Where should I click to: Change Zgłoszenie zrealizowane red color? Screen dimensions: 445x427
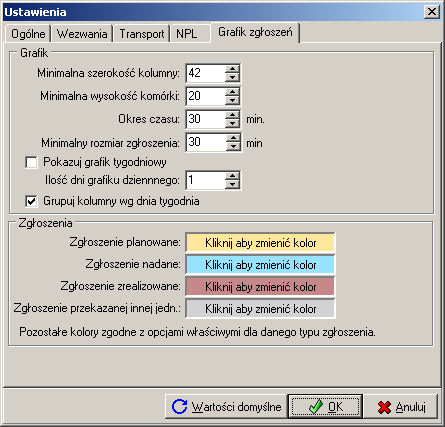tap(260, 287)
